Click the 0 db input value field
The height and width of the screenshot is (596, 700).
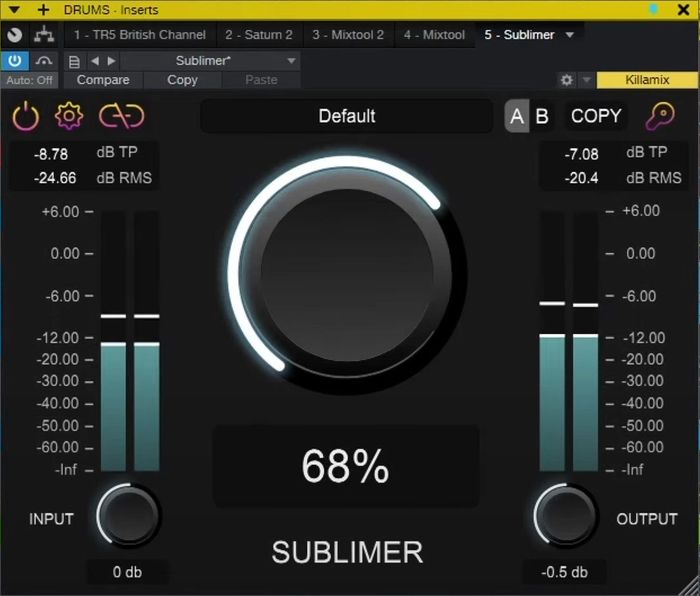point(128,572)
